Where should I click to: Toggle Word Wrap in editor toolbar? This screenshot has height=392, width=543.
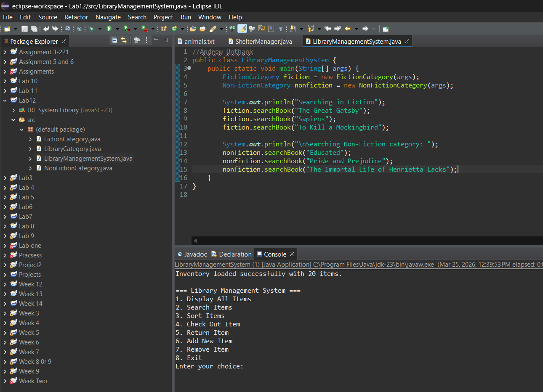[261, 29]
